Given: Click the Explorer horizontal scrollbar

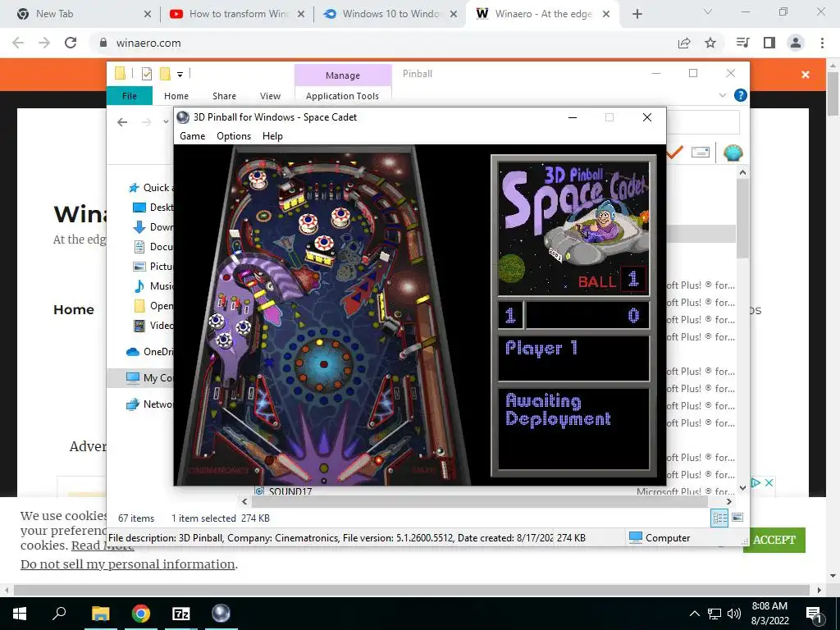Looking at the screenshot, I should pyautogui.click(x=479, y=502).
